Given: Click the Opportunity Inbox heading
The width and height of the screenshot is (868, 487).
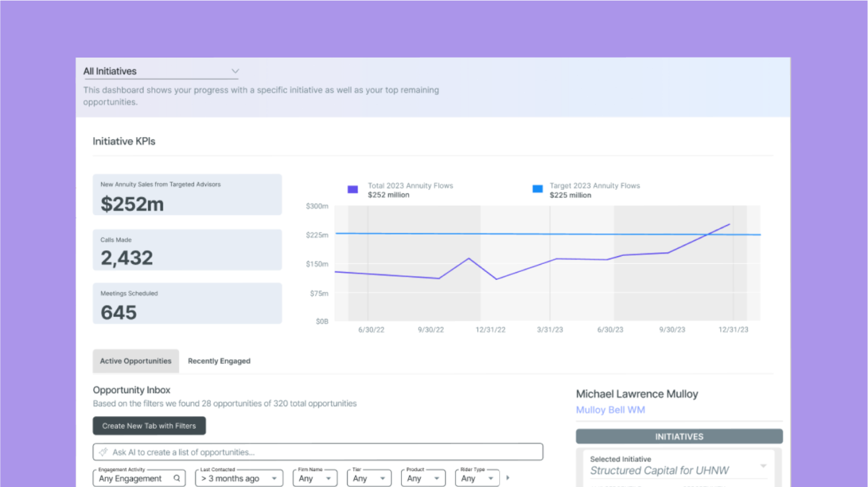Looking at the screenshot, I should [132, 390].
